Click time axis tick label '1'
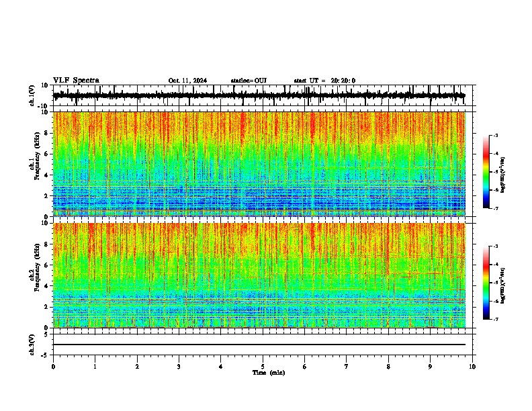Screen dimensions: 532x411 95,367
